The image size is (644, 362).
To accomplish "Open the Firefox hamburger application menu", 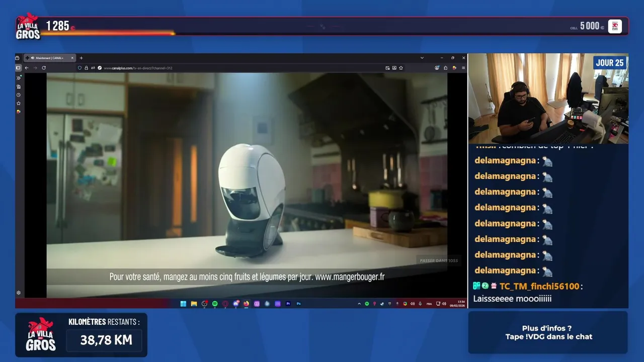I will coord(463,68).
